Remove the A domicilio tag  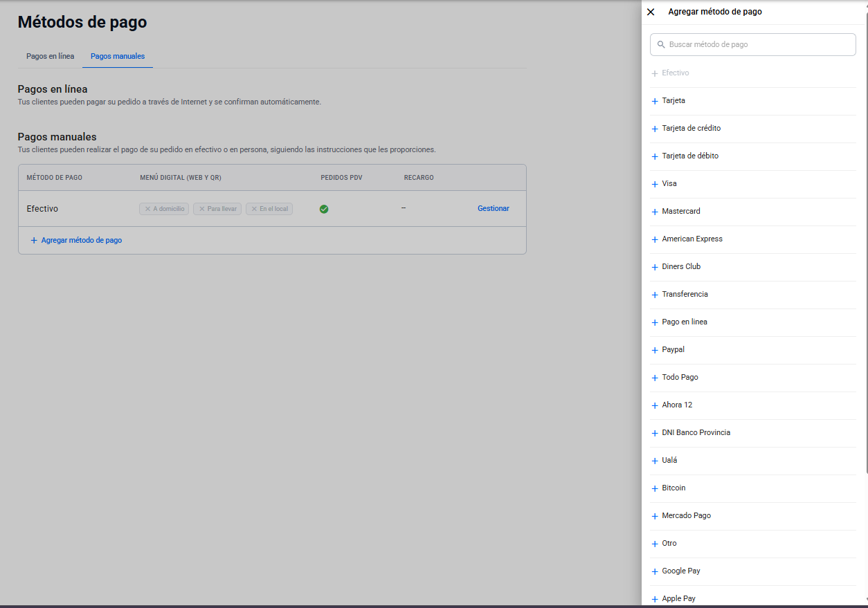click(147, 209)
